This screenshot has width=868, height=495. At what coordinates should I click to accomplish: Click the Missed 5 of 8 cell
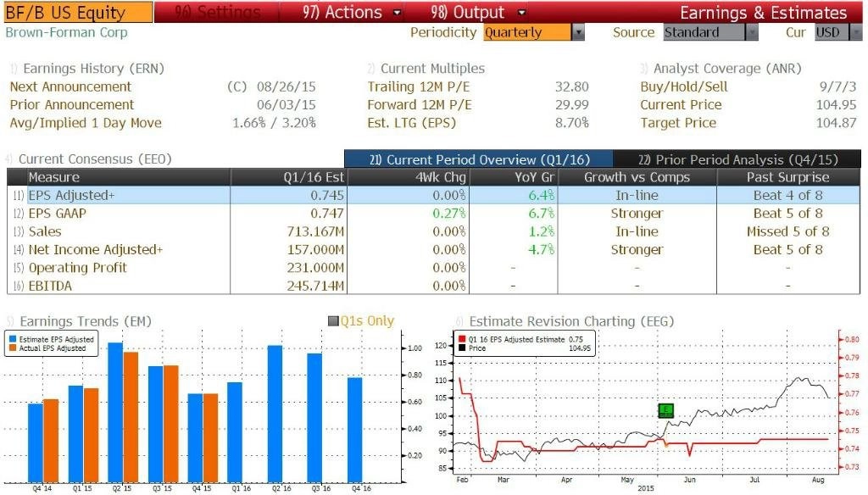pyautogui.click(x=787, y=231)
